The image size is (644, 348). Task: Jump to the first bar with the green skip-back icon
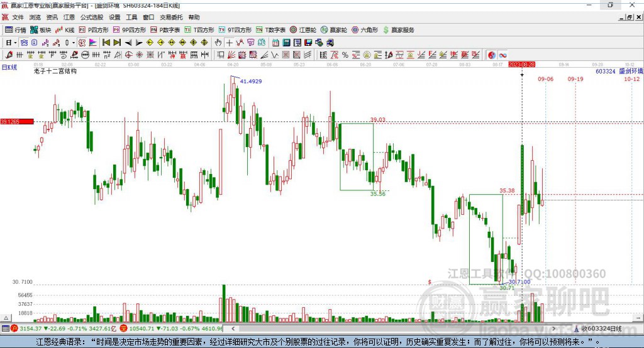point(106,43)
